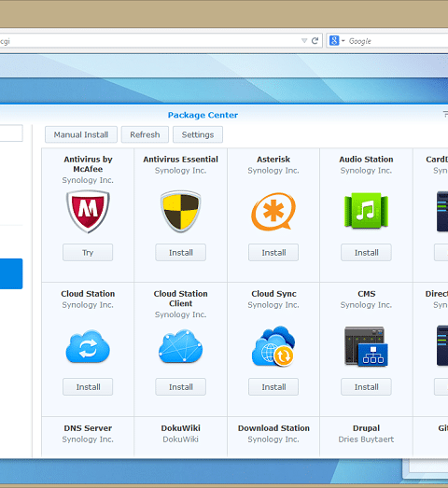Select the Antivirus Essential shield icon
Screen dimensions: 448x488
coord(180,212)
